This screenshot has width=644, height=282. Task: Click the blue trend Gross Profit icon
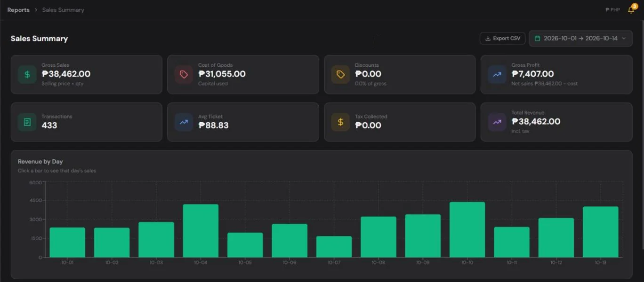pos(497,74)
